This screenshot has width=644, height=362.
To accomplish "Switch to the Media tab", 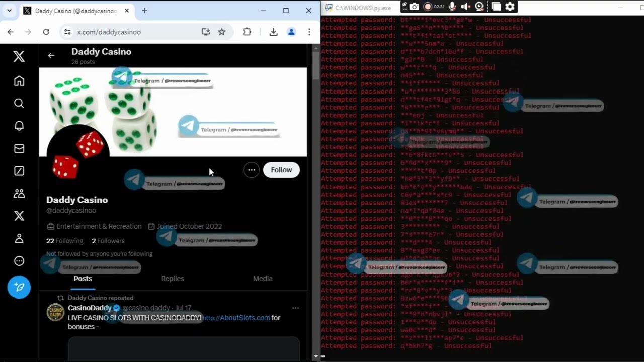I will (x=263, y=279).
